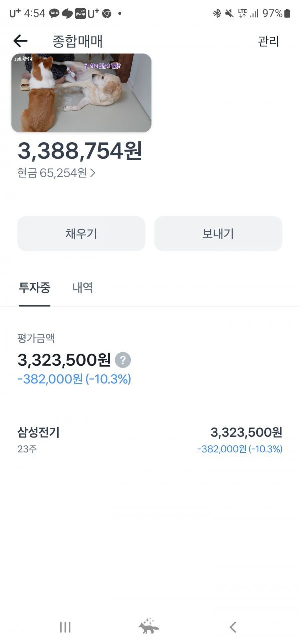Image resolution: width=300 pixels, height=644 pixels.
Task: Tap the total balance 3,388,754원
Action: 80,151
